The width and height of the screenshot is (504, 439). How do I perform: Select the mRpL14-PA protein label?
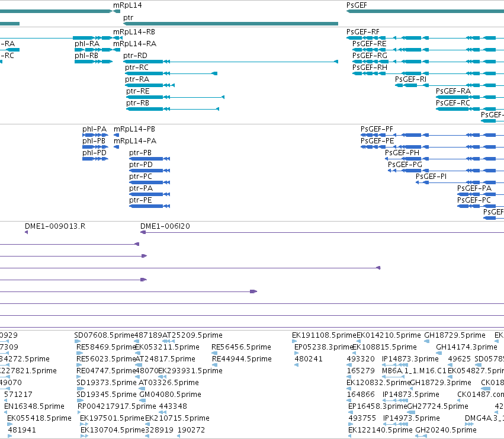point(135,141)
